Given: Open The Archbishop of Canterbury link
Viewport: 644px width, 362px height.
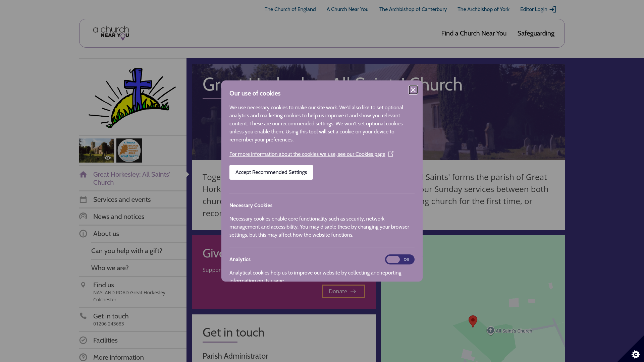Looking at the screenshot, I should (x=413, y=9).
